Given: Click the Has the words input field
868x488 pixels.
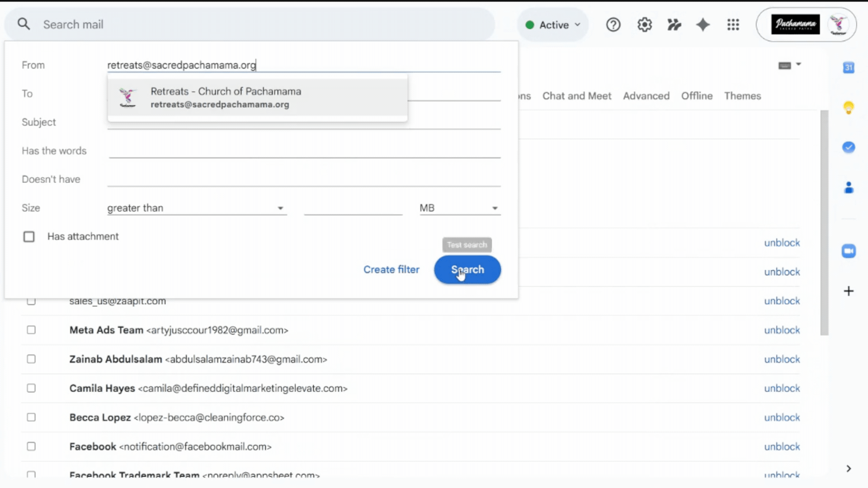Looking at the screenshot, I should point(304,150).
